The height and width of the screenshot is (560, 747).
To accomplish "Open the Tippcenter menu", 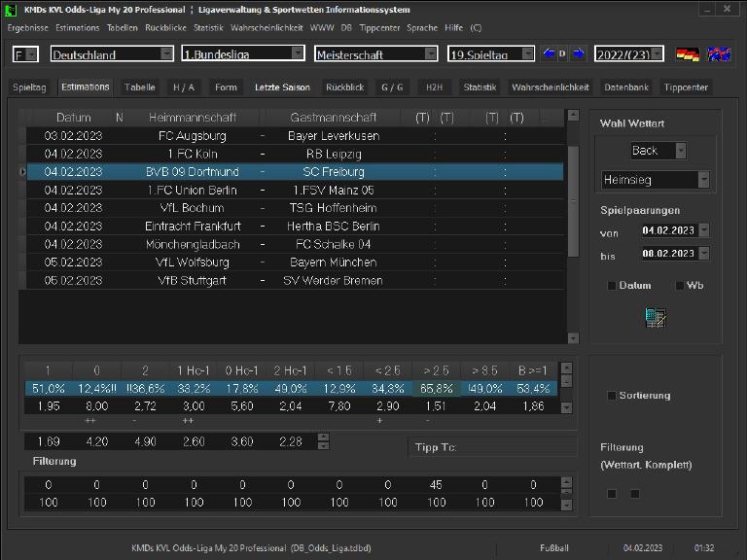I will click(x=379, y=27).
